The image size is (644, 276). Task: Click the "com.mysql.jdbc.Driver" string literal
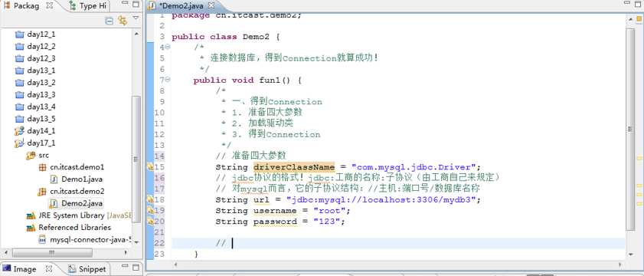pos(414,167)
